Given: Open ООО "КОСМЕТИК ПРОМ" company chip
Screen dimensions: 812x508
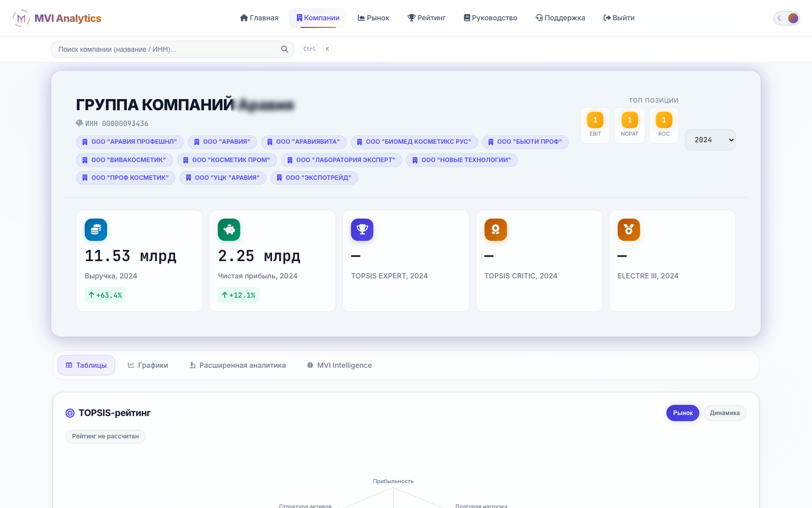Looking at the screenshot, I should click(227, 160).
